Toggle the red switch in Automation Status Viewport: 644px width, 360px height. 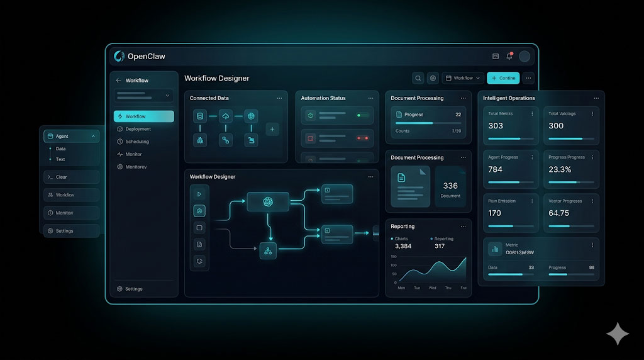[x=363, y=138]
